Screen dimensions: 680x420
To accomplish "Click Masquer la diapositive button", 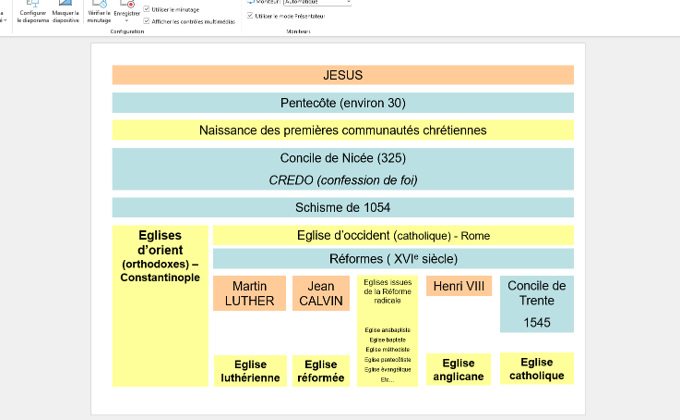I will point(65,12).
